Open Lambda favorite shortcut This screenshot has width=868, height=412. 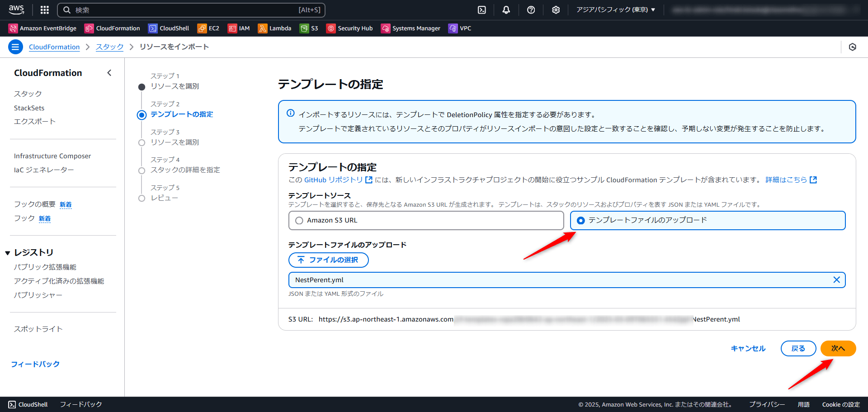click(x=274, y=28)
